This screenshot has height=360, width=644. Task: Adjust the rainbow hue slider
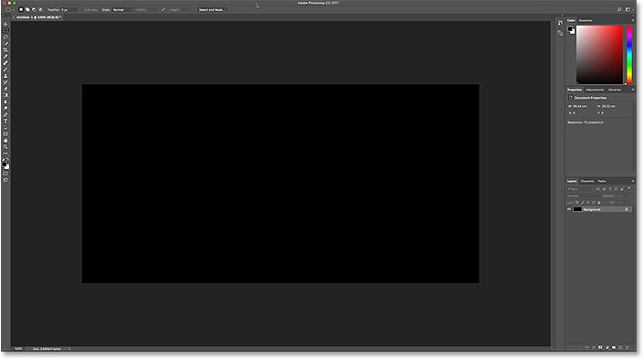(629, 55)
